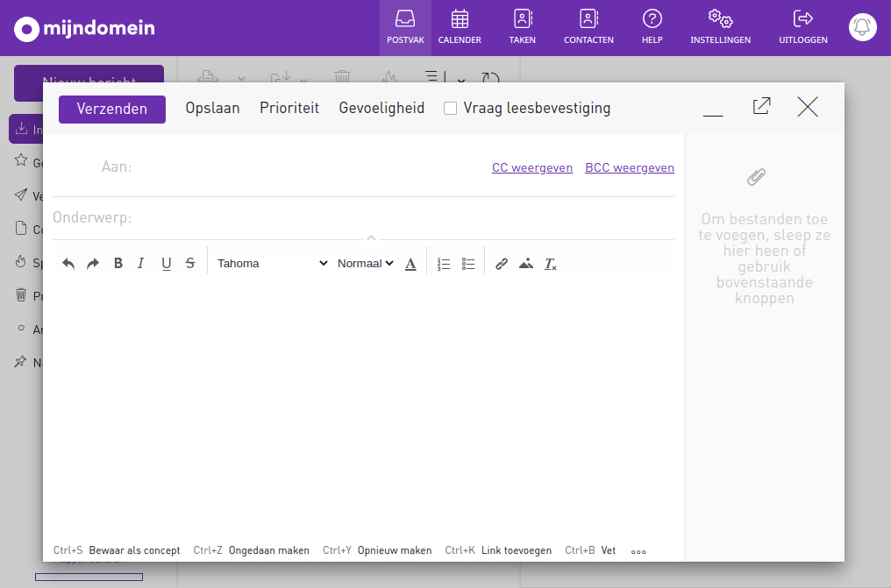Viewport: 891px width, 588px height.
Task: Click the Ctrl+K Link toevoegen hint
Action: click(498, 550)
